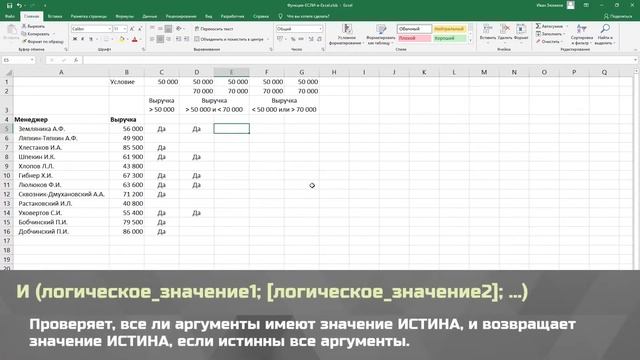
Task: Switch to Page Layout (Разметка страницы) tab
Action: (x=89, y=16)
